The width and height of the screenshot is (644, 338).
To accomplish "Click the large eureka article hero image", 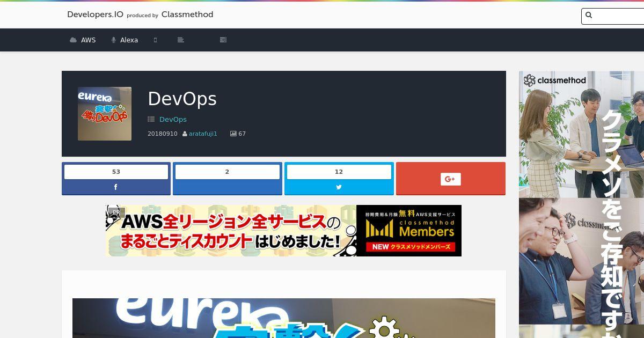I will [284, 318].
